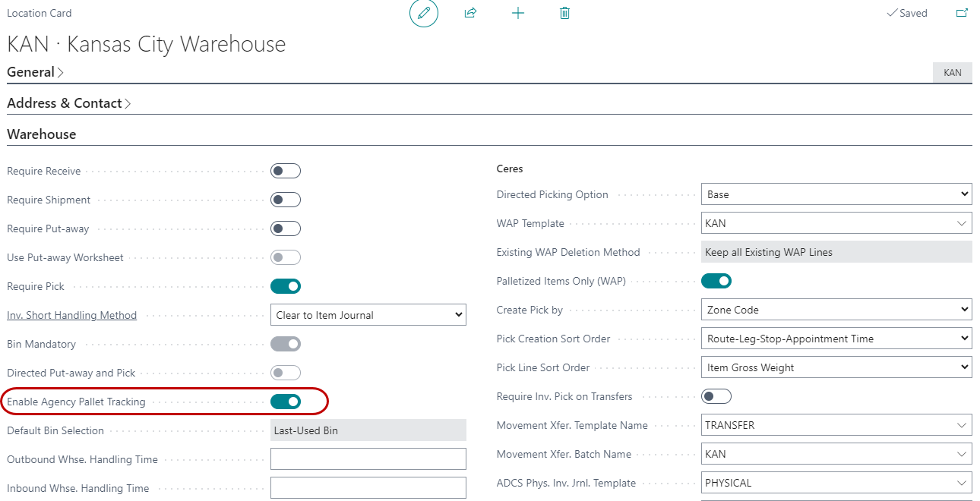This screenshot has width=980, height=501.
Task: Click Outbound Whse. Handling Time field
Action: click(x=368, y=459)
